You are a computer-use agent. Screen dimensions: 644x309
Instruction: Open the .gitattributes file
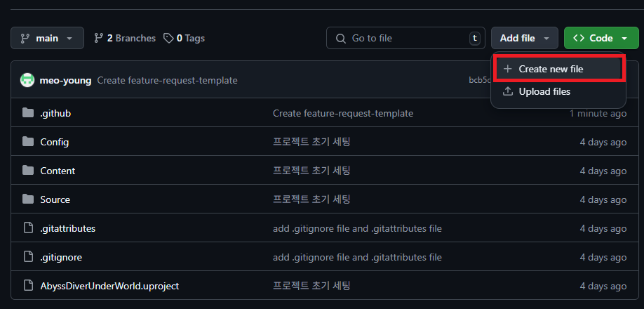tap(68, 228)
